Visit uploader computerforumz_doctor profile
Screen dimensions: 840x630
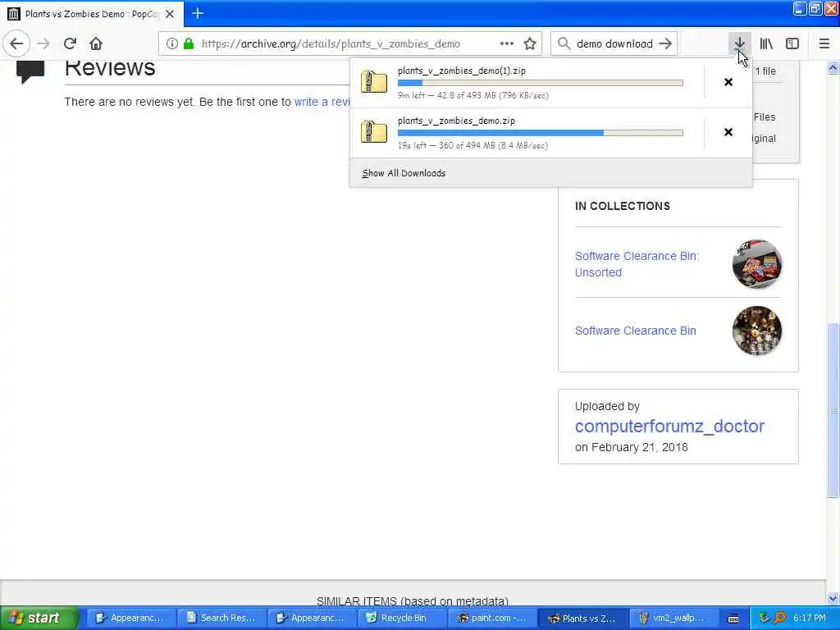[x=669, y=426]
